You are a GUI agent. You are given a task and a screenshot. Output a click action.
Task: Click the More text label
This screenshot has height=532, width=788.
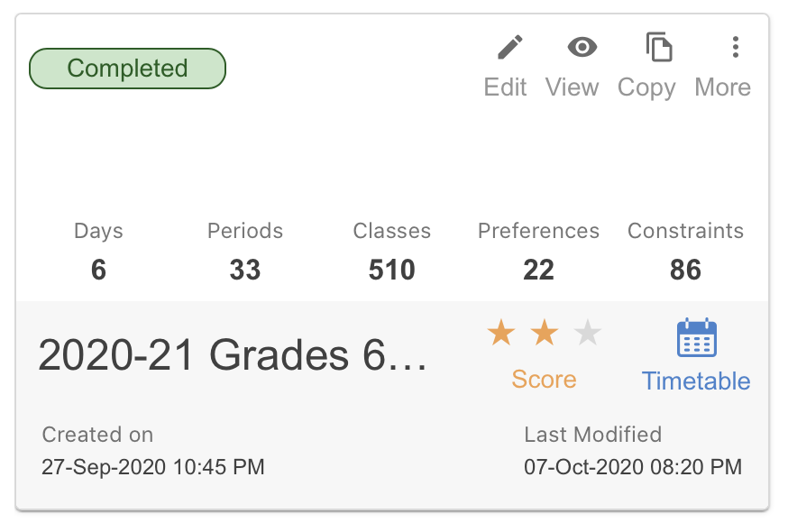(x=723, y=87)
